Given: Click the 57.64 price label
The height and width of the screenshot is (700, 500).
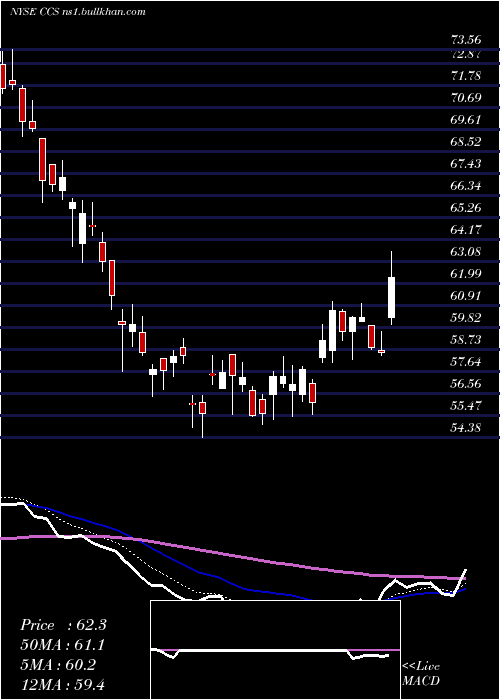Looking at the screenshot, I should [x=466, y=361].
